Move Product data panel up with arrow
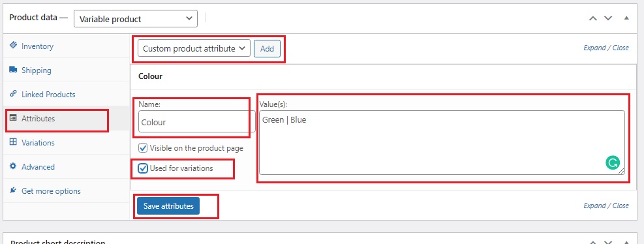644x244 pixels. pos(593,18)
